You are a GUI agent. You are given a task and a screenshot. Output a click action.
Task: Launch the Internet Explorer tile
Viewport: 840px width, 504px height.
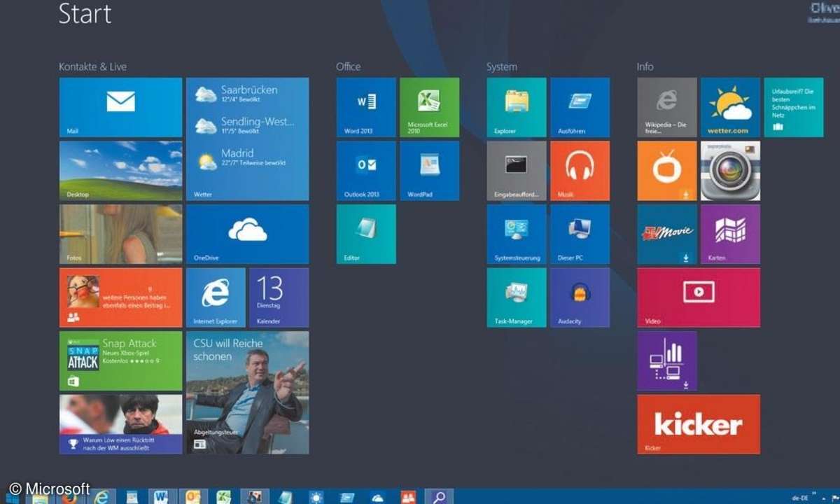216,297
